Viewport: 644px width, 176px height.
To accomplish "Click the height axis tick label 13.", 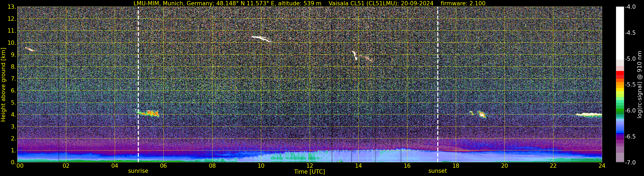I will 12,7.
